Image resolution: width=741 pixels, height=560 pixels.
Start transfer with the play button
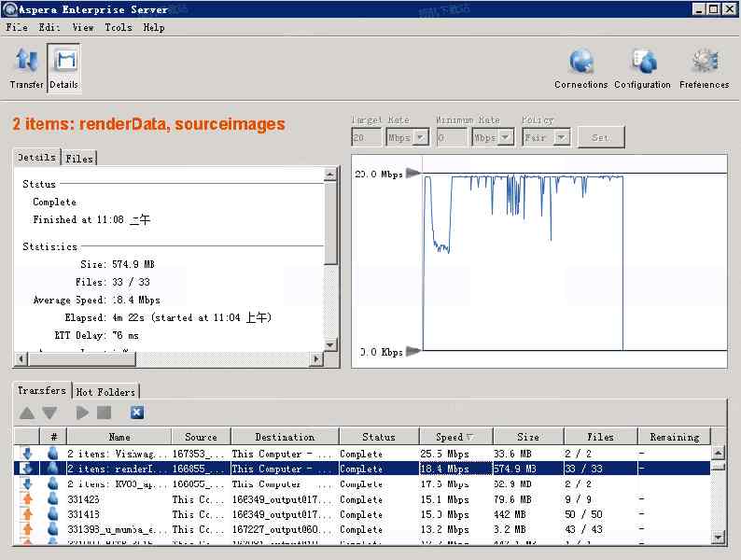[x=82, y=413]
